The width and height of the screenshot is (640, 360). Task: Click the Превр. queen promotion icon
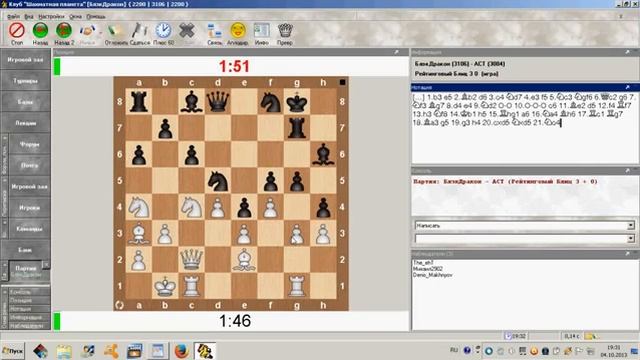pyautogui.click(x=285, y=31)
